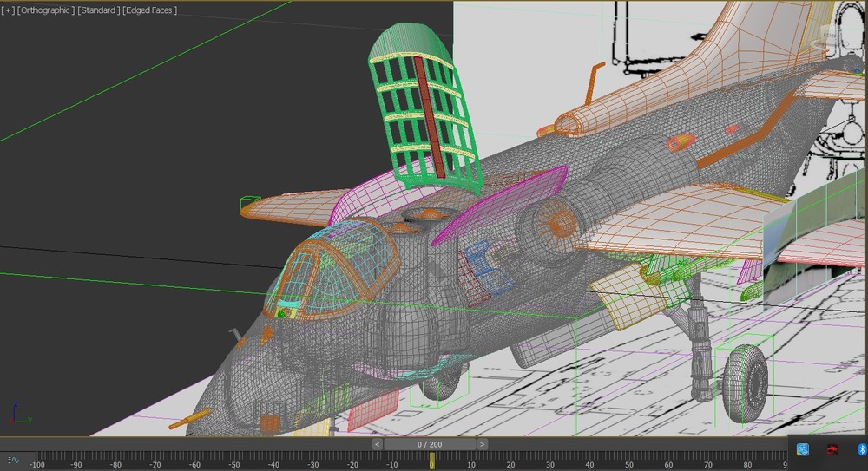Click the red system tray icon
Viewport: 868px width, 471px height.
click(832, 449)
